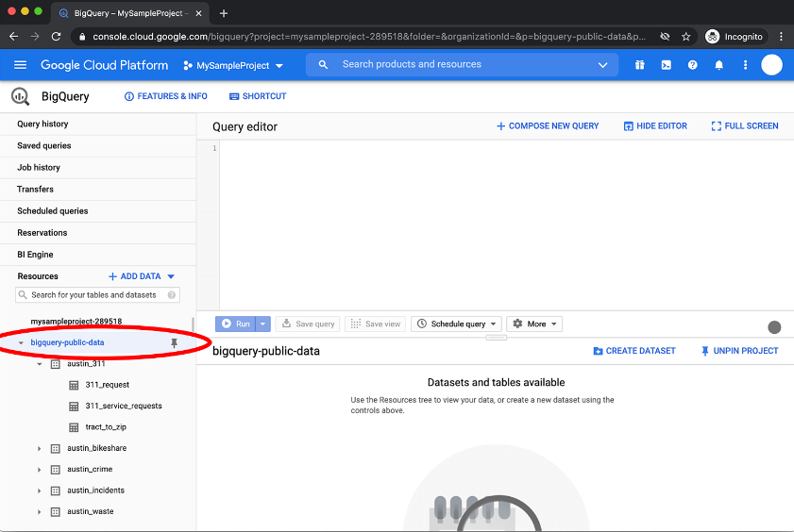Click Save query button

click(x=308, y=324)
